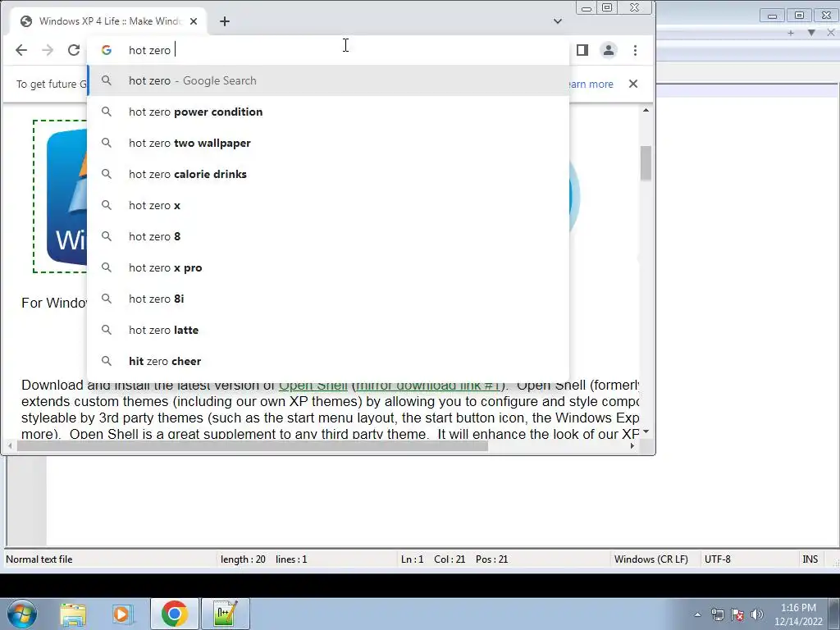Choose suggestion 'hot zero latte'
840x630 pixels.
328,330
